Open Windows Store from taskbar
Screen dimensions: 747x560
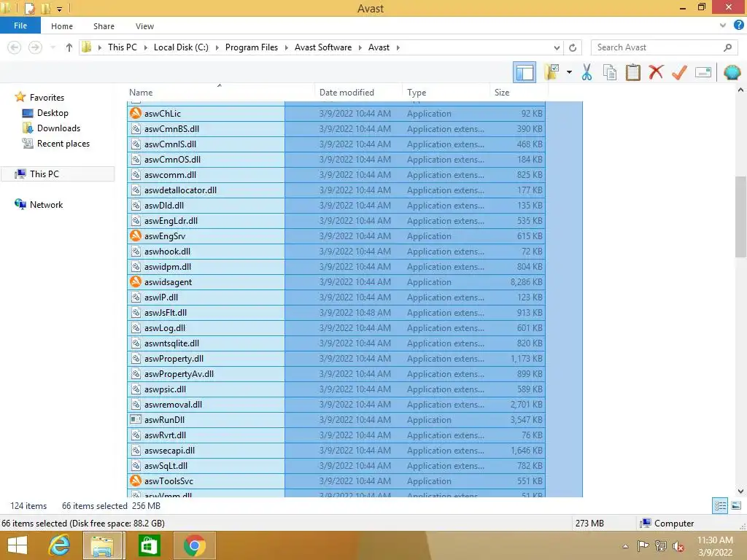click(x=149, y=545)
